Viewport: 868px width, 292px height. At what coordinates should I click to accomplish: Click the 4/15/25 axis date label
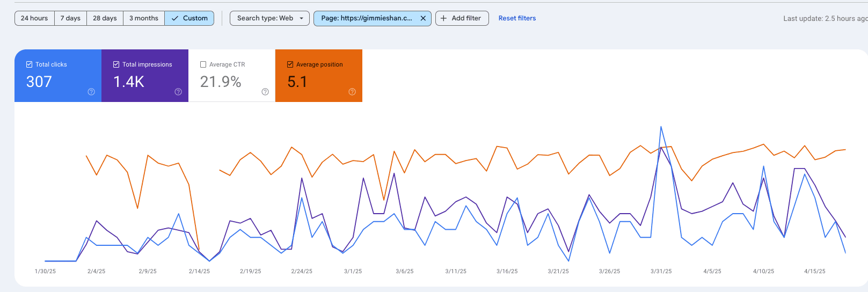(815, 272)
